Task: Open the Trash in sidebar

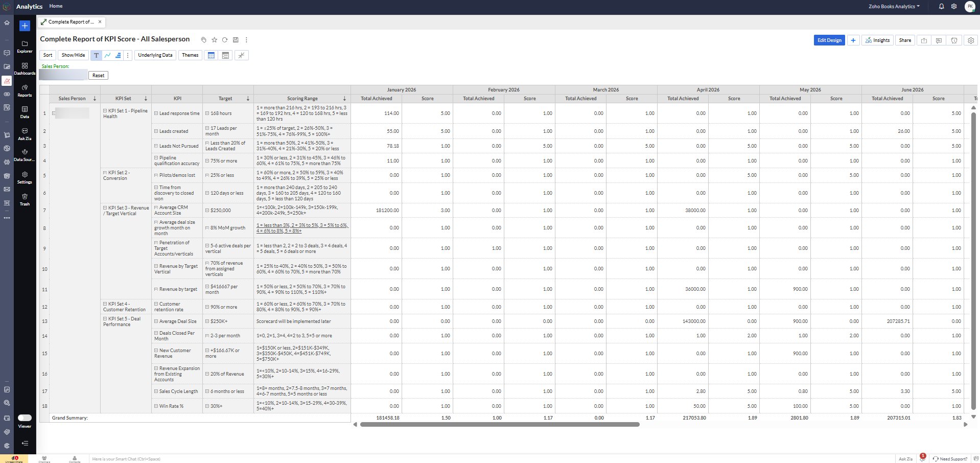Action: [x=25, y=199]
